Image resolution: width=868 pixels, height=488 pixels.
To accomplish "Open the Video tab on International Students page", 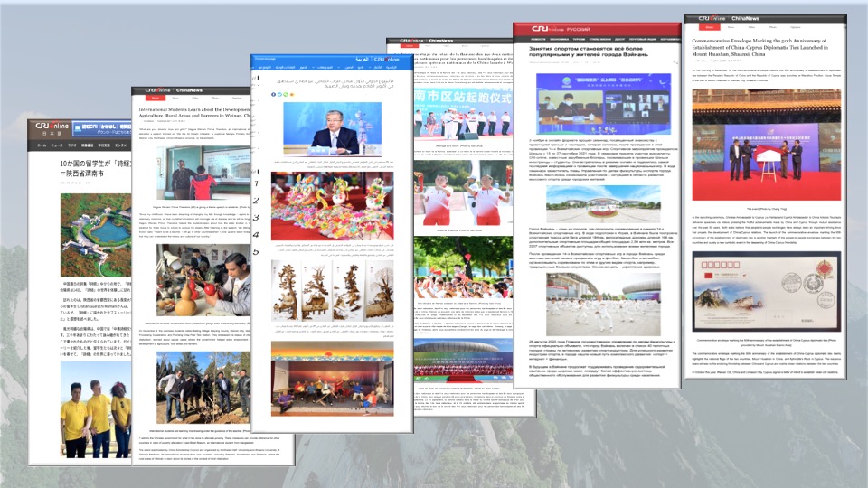I will click(x=195, y=98).
